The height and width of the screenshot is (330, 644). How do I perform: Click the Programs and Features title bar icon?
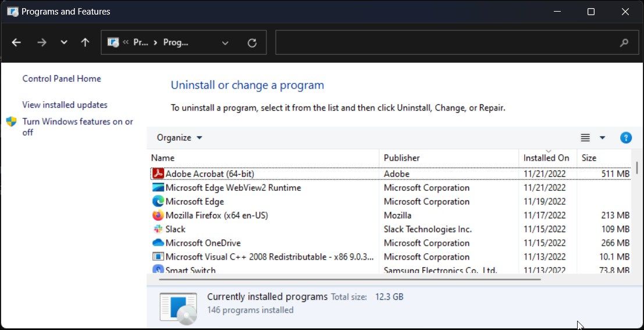click(13, 12)
